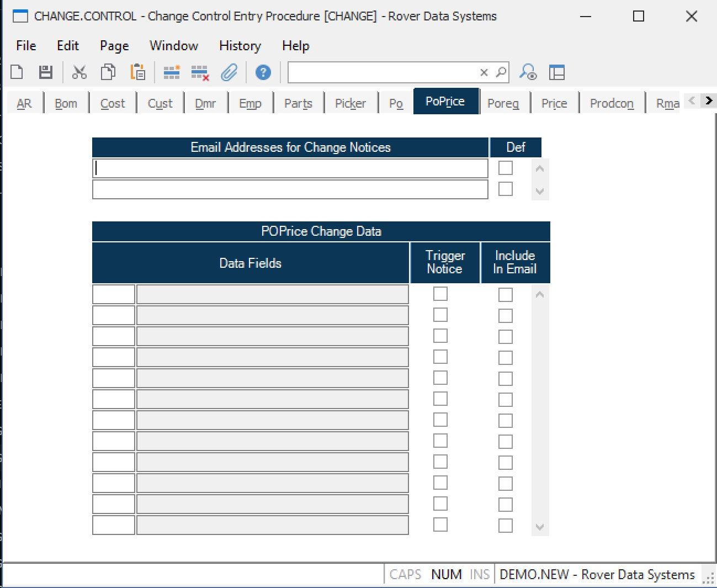Click the first email address input field
Screen dimensions: 717x588
point(290,168)
